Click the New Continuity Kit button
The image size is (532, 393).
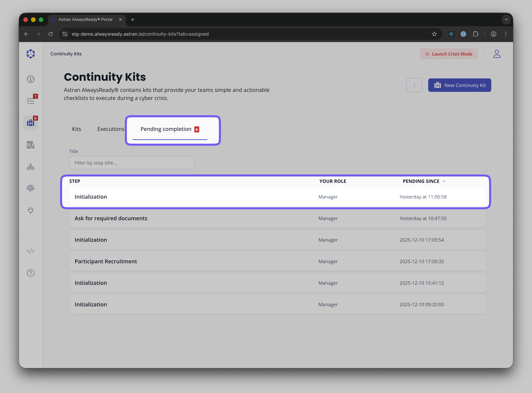(459, 85)
